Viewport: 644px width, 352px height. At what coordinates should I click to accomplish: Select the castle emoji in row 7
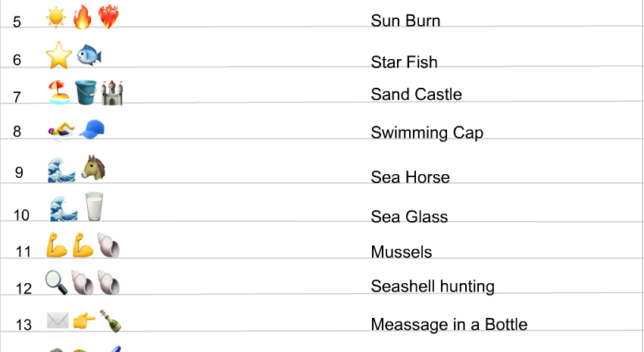(x=111, y=92)
